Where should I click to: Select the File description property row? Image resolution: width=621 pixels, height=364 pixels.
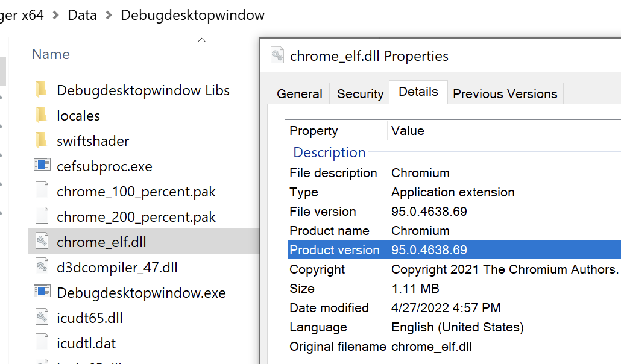click(454, 173)
